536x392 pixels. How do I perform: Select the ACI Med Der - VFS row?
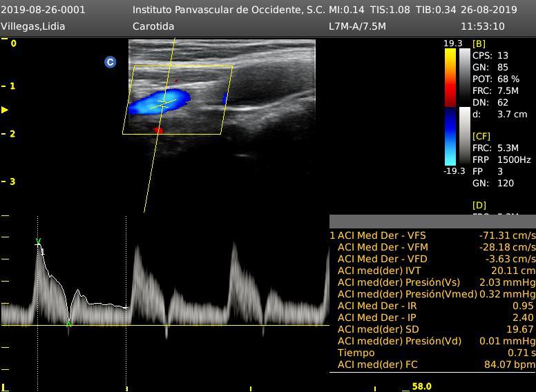(433, 235)
